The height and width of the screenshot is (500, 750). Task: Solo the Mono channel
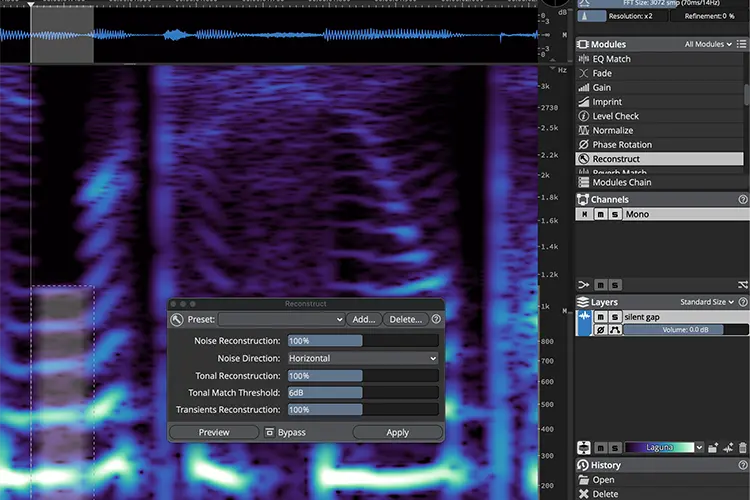(615, 214)
